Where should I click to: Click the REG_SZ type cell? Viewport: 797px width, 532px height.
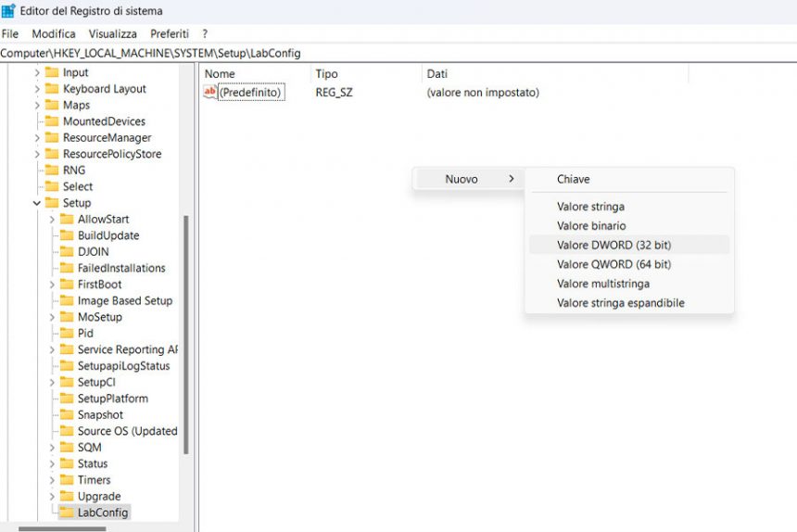334,93
